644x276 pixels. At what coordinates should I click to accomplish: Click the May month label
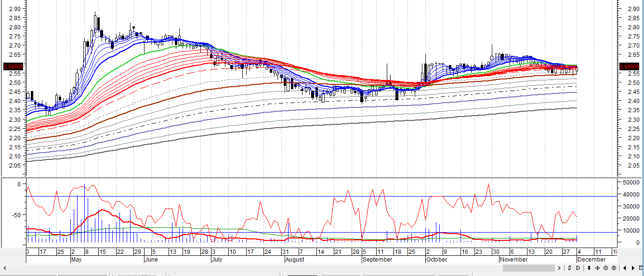pyautogui.click(x=76, y=259)
